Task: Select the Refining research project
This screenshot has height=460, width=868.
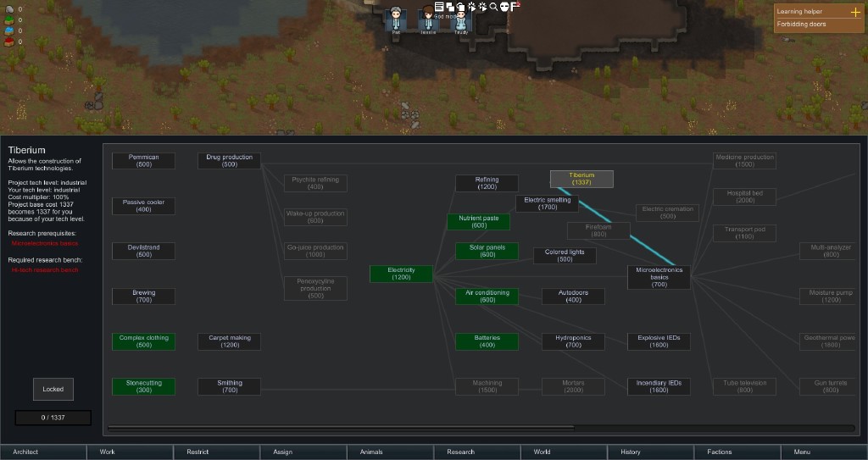Action: click(x=487, y=183)
